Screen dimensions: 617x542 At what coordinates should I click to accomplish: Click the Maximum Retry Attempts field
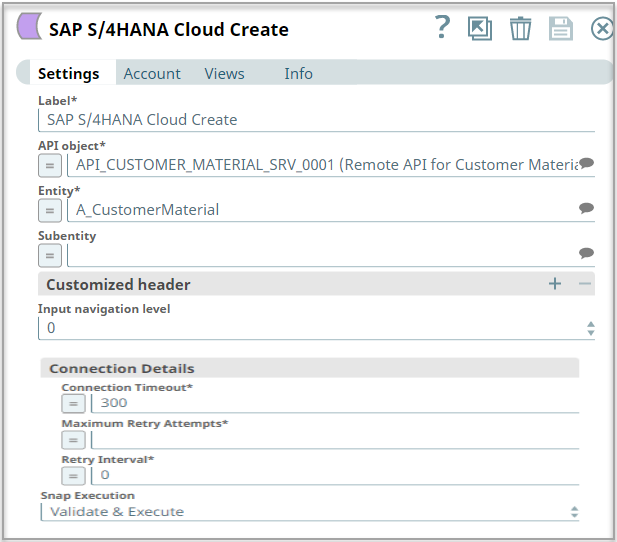335,439
